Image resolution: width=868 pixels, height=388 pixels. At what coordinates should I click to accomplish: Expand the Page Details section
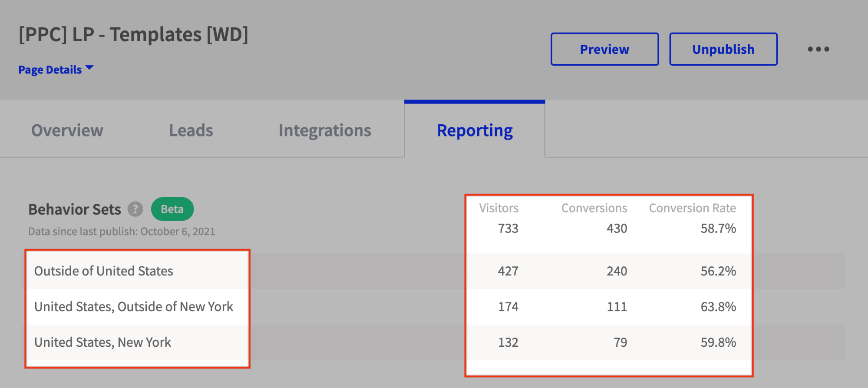click(x=50, y=69)
